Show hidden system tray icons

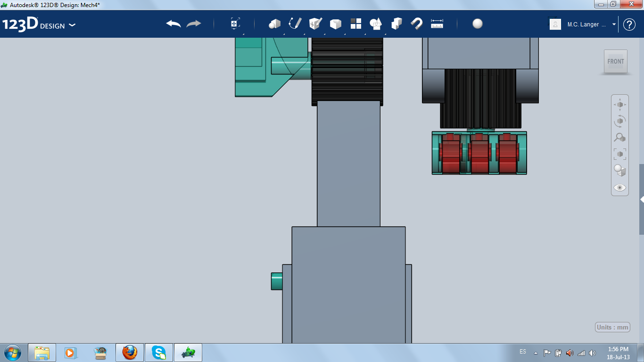pyautogui.click(x=536, y=353)
